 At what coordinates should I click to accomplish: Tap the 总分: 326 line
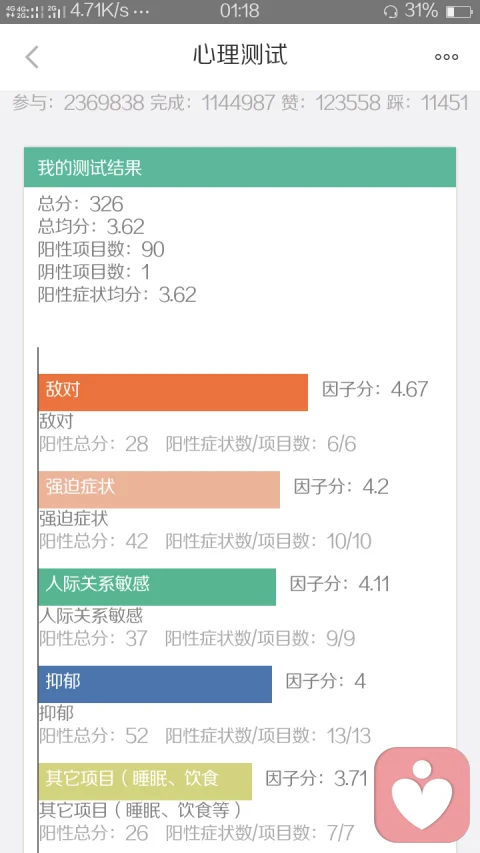pos(81,204)
